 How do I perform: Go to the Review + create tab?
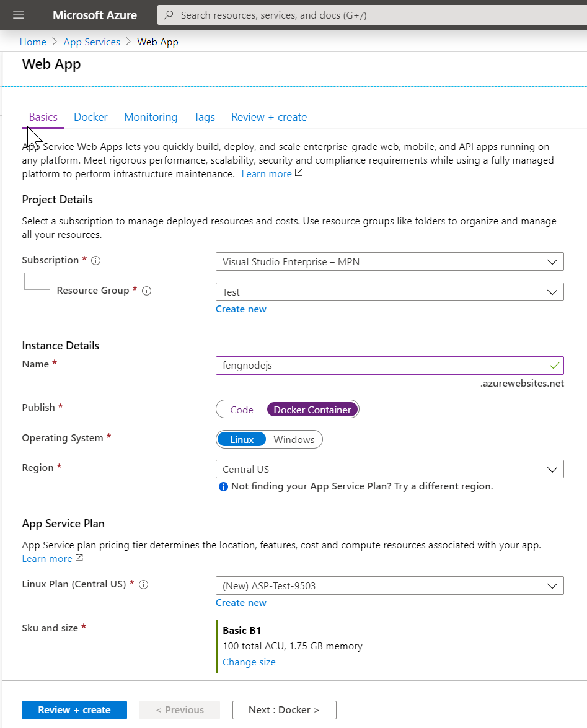pyautogui.click(x=269, y=118)
